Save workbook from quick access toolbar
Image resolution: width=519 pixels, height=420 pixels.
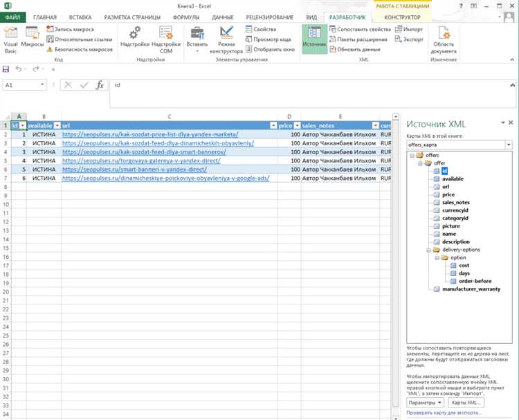coord(6,69)
